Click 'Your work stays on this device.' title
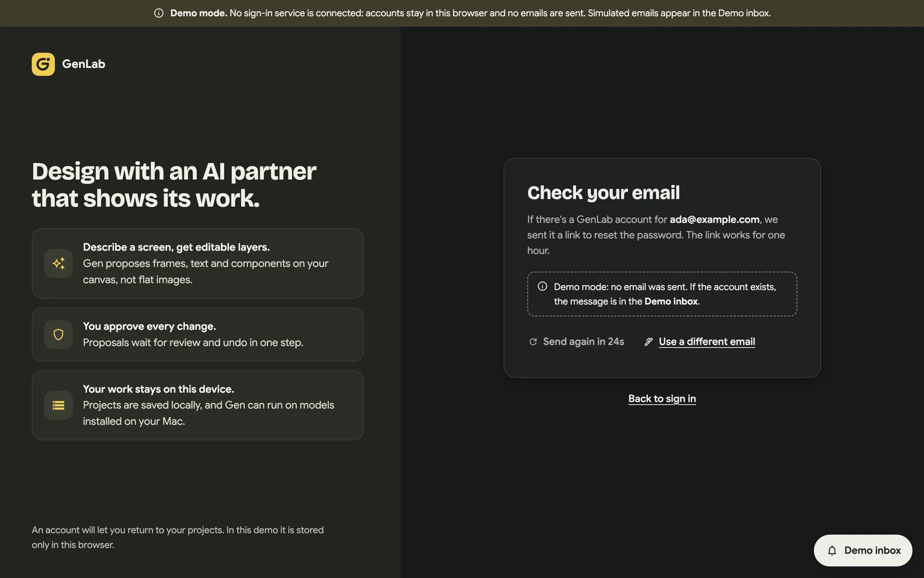924x578 pixels. click(158, 389)
